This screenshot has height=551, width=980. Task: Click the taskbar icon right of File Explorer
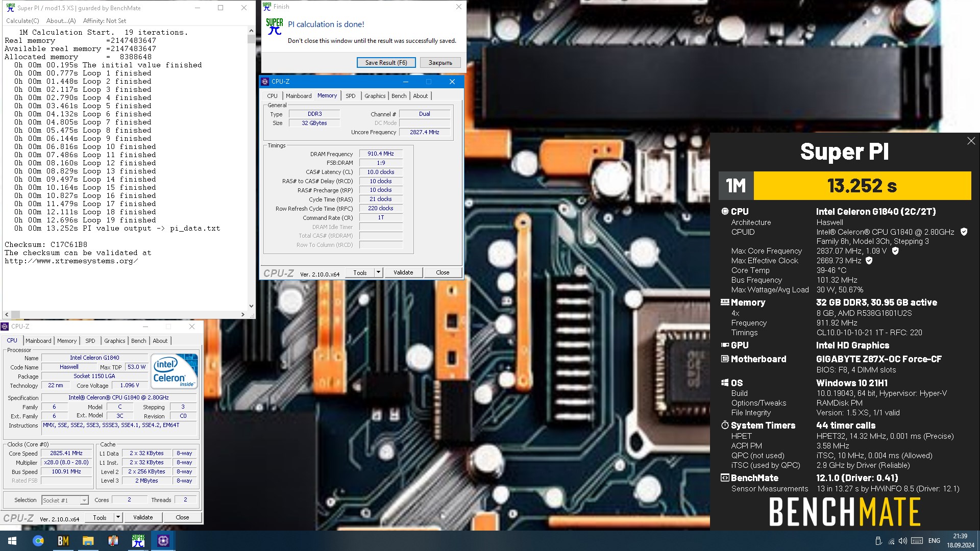(x=113, y=541)
